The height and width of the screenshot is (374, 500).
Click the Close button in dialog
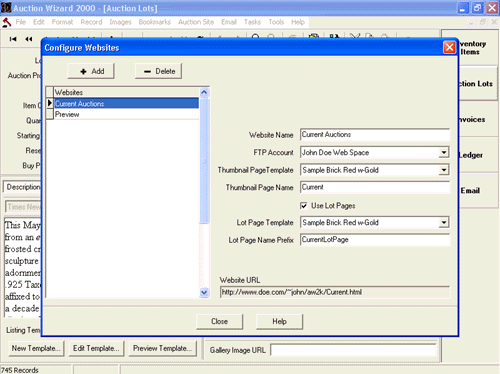coord(219,321)
